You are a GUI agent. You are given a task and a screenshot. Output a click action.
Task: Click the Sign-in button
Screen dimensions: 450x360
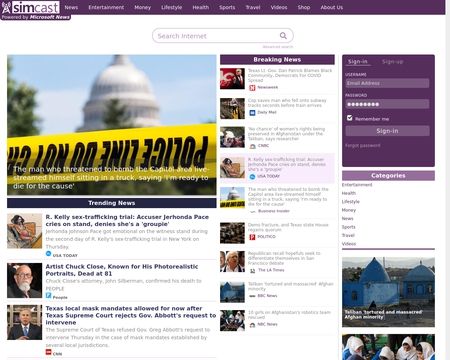(387, 131)
